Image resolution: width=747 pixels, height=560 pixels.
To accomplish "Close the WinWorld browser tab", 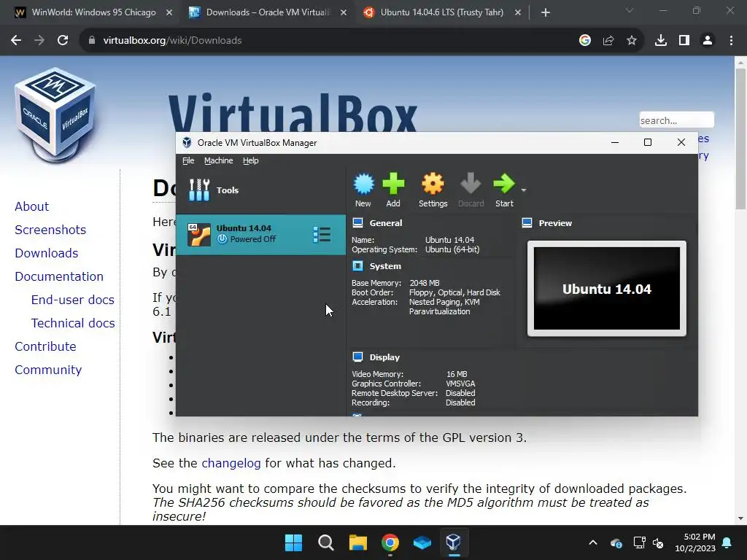I will [x=169, y=12].
